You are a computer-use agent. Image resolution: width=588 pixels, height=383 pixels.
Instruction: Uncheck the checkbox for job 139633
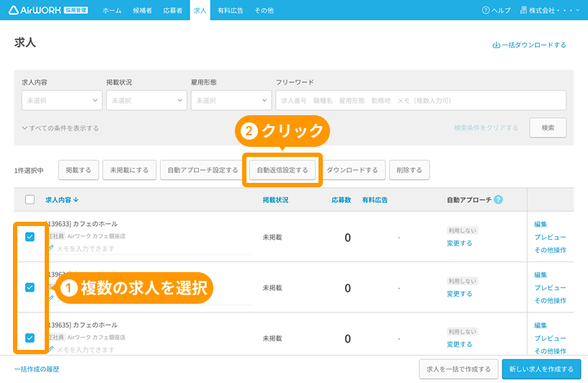[x=30, y=237]
